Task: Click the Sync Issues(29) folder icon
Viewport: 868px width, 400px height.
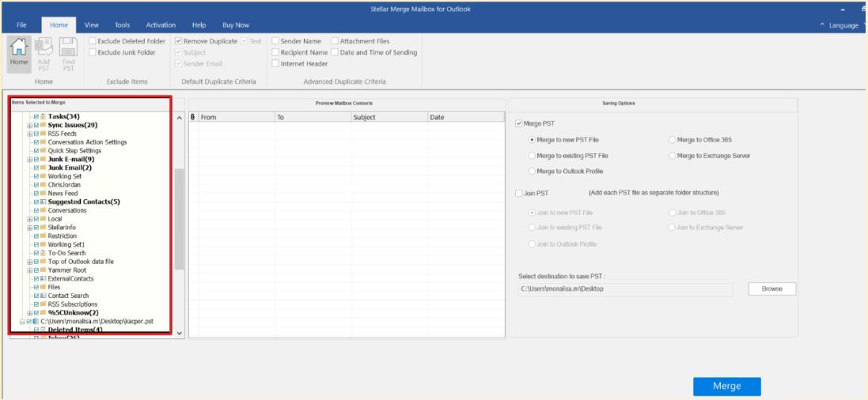Action: (x=44, y=125)
